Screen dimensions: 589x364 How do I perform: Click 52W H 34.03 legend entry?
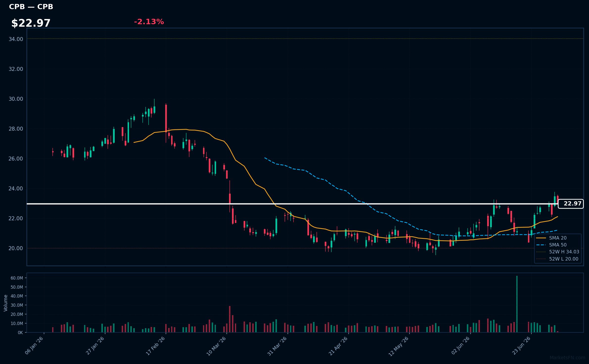pos(558,252)
